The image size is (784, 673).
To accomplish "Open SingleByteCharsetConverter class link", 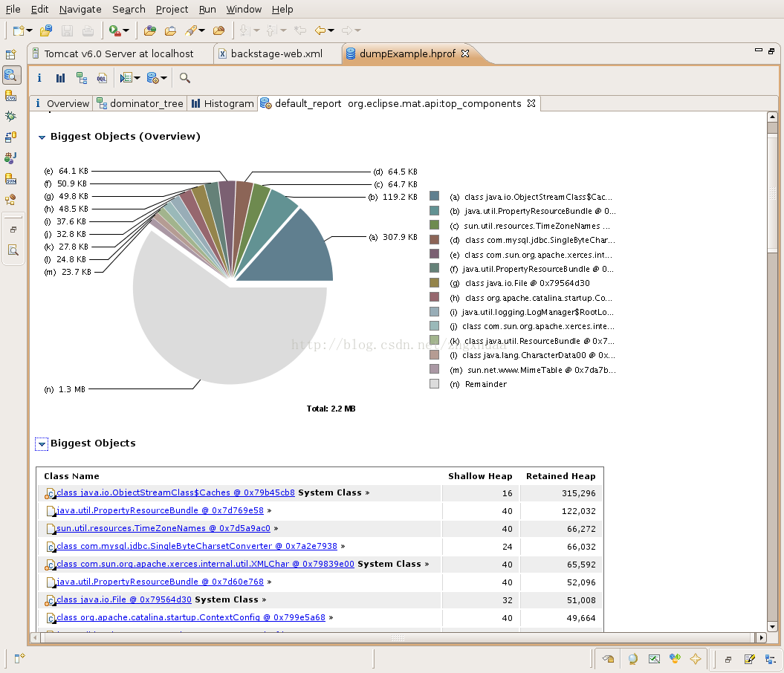I will 197,547.
